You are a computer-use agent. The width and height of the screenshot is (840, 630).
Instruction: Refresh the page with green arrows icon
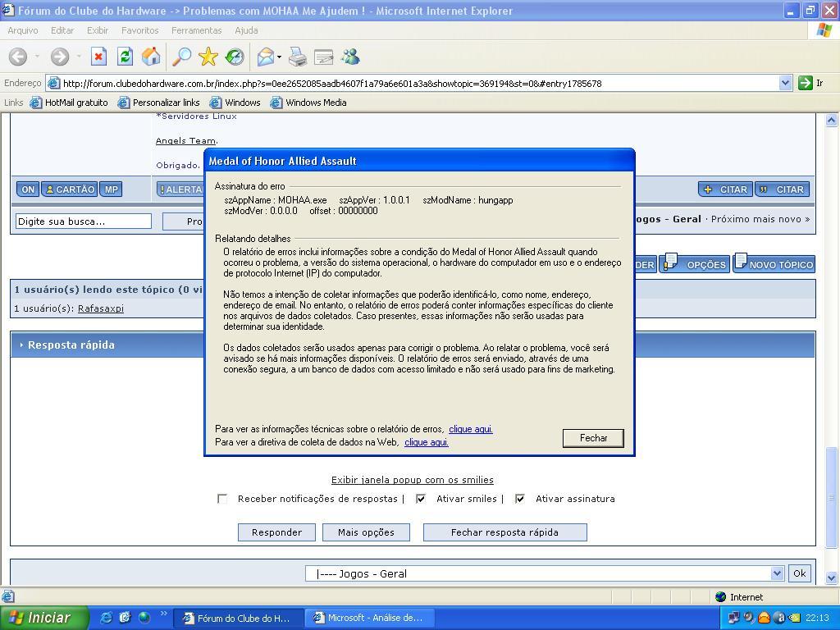pyautogui.click(x=125, y=57)
